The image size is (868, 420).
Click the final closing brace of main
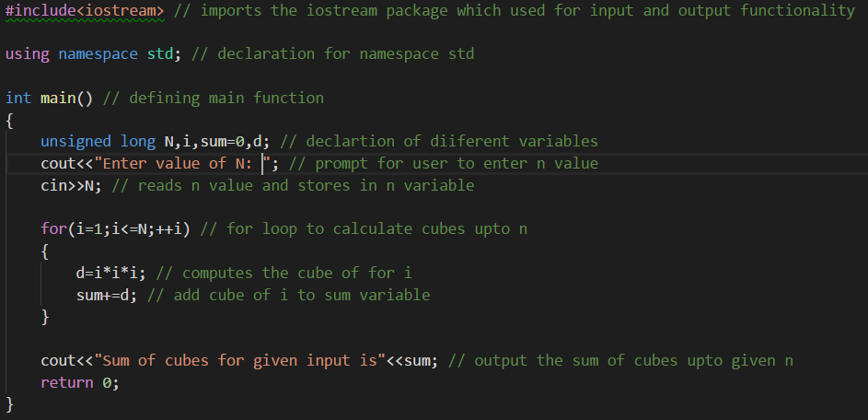[x=10, y=403]
